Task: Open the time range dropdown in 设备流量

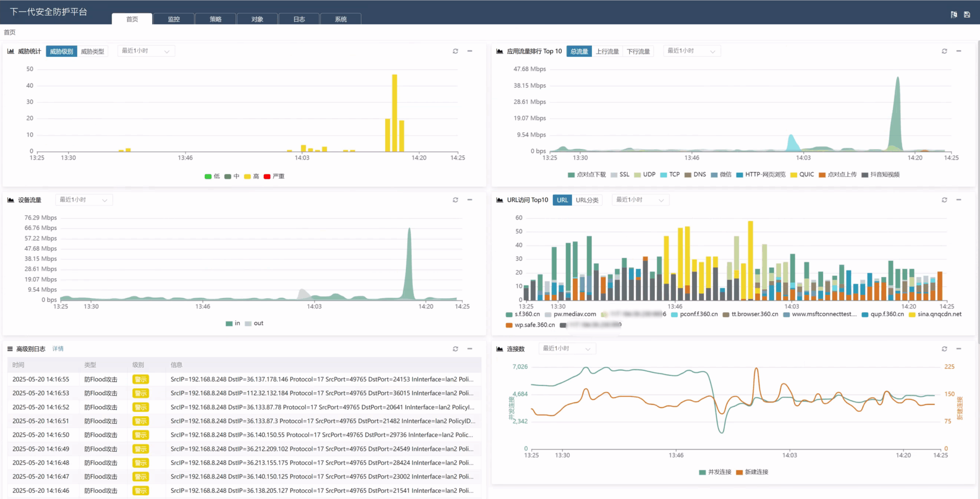Action: click(x=84, y=200)
